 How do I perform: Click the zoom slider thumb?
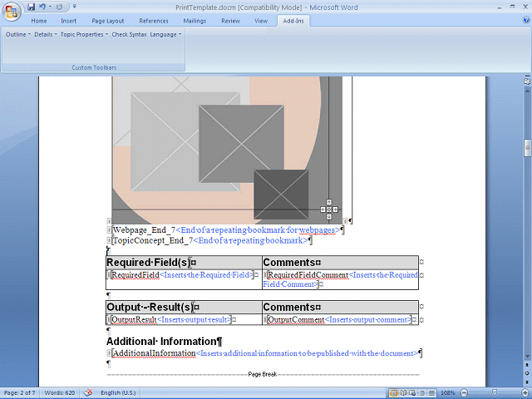[495, 393]
